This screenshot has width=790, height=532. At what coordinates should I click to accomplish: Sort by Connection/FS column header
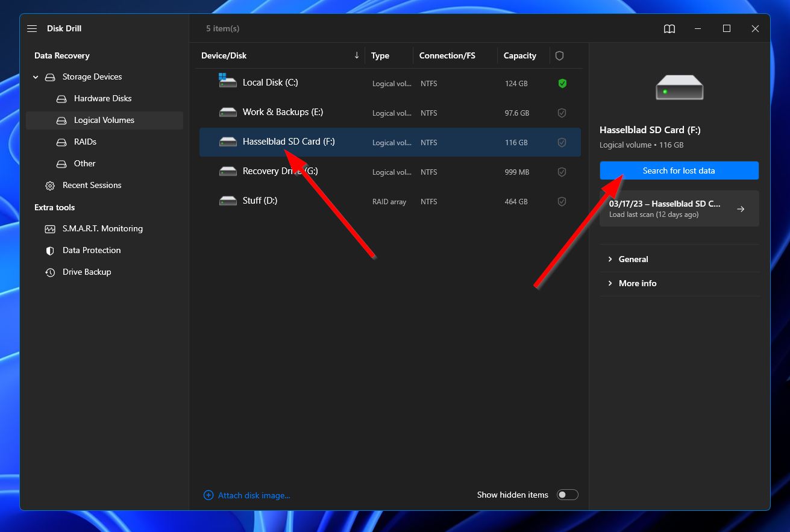click(447, 55)
